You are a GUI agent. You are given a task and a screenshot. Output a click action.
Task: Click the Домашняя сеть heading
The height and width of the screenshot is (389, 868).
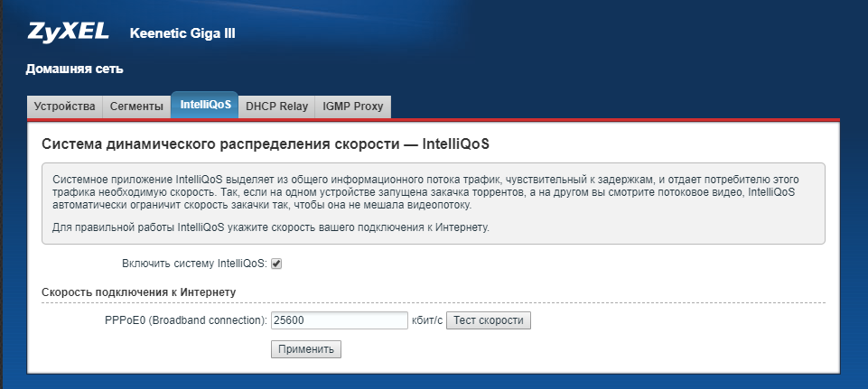coord(74,69)
